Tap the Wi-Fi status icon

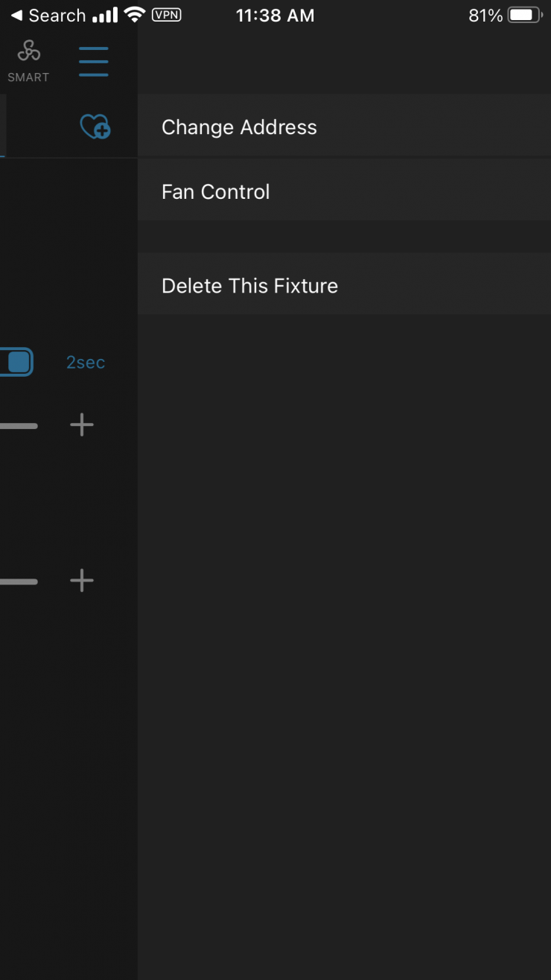[135, 15]
